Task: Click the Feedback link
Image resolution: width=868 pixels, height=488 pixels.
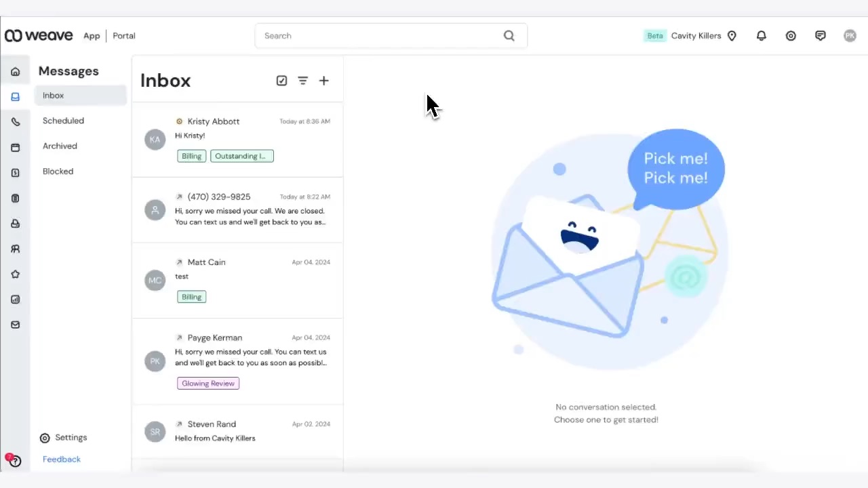Action: tap(62, 460)
